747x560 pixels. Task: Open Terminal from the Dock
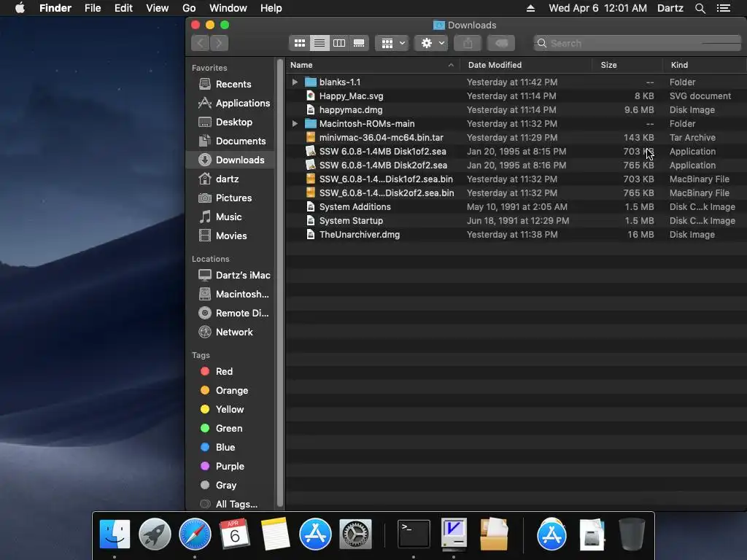[414, 534]
